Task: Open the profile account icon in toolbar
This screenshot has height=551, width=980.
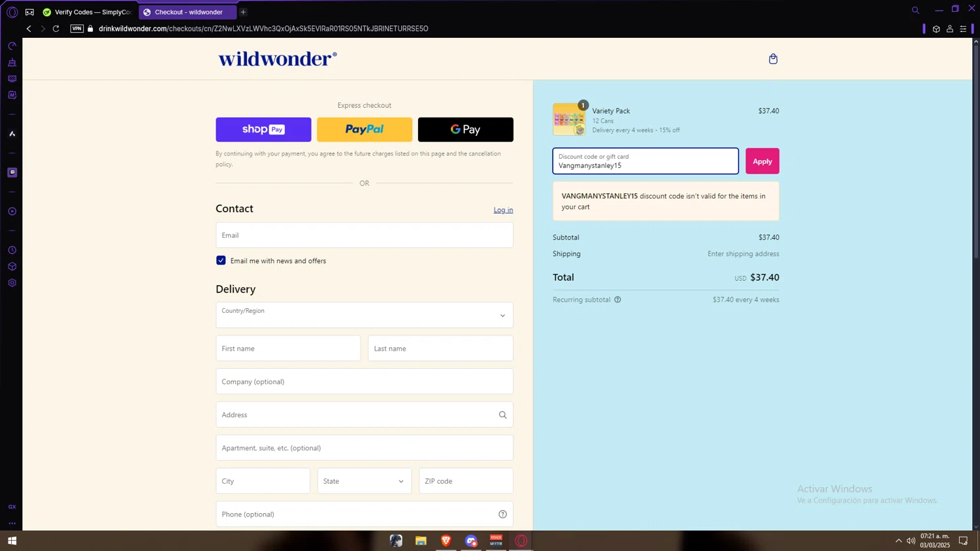Action: pos(950,29)
